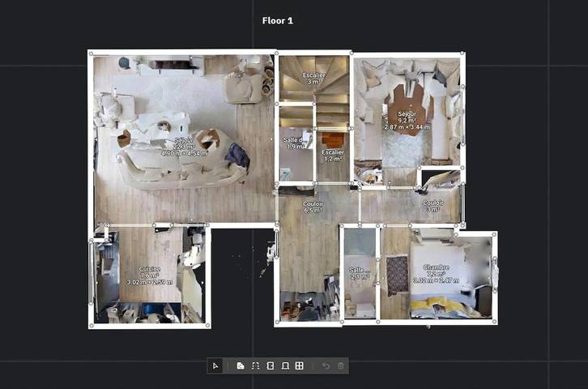Select the door tool icon
Screen dimensions: 588x389
(x=270, y=366)
